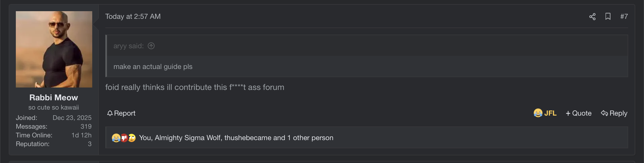This screenshot has width=644, height=163.
Task: Toggle the JFL reaction on this post
Action: click(x=545, y=113)
